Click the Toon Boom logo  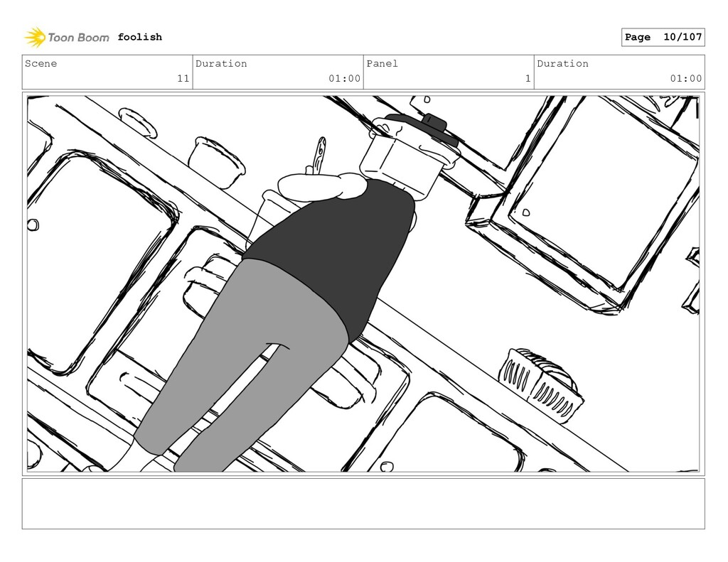[x=67, y=37]
